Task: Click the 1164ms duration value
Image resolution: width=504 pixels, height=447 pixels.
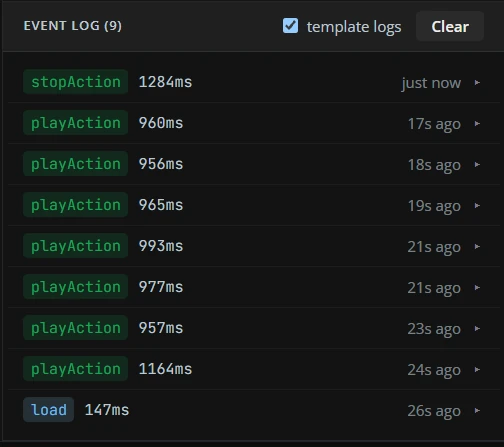Action: click(165, 369)
